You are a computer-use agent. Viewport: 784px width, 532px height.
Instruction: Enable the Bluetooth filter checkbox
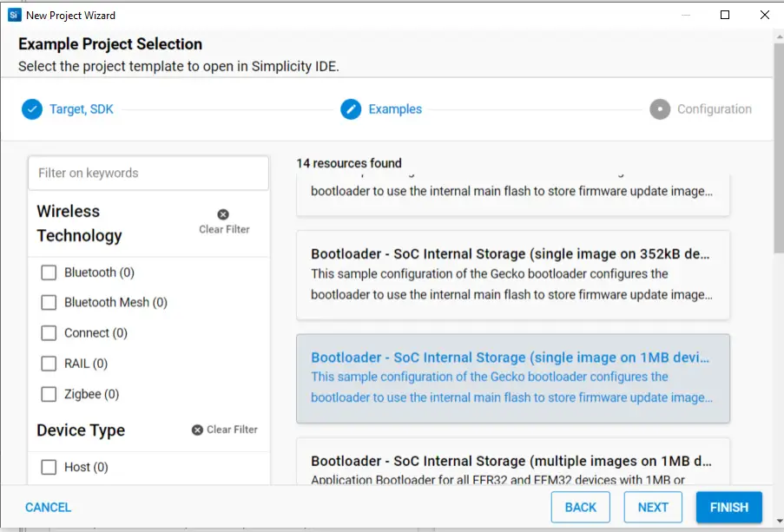49,273
